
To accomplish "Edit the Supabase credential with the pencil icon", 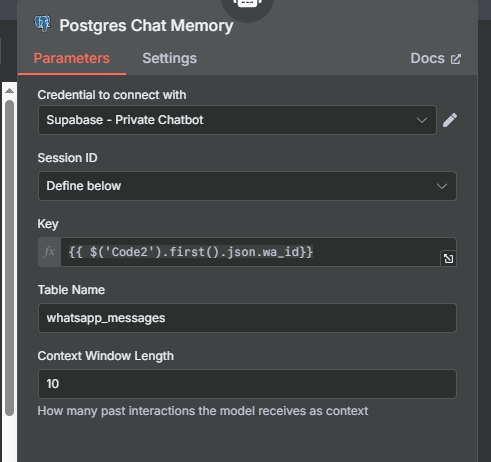I will click(450, 120).
